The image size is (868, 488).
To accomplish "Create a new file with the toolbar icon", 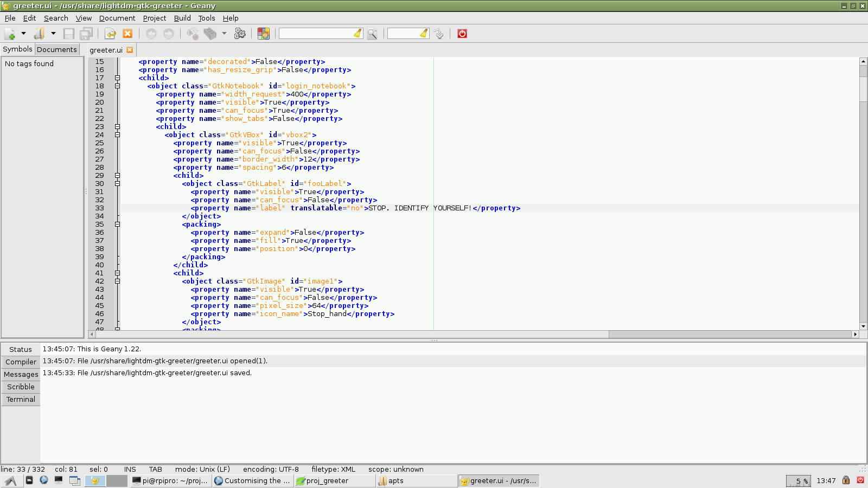I will [10, 34].
